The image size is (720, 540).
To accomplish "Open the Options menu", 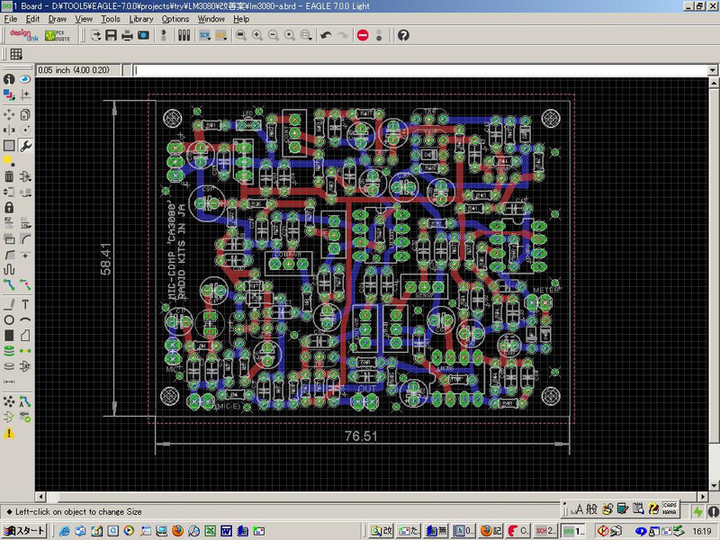I will (175, 19).
